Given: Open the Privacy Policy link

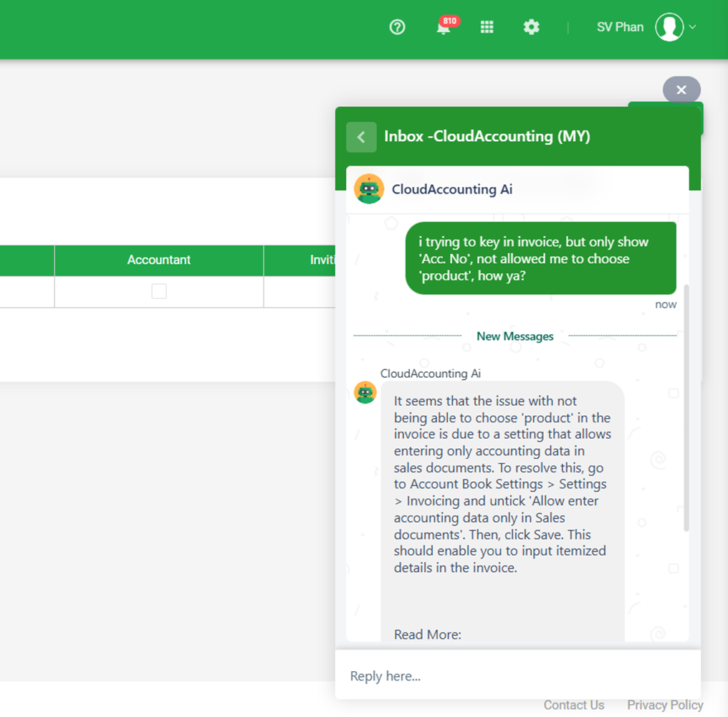Looking at the screenshot, I should [x=665, y=705].
